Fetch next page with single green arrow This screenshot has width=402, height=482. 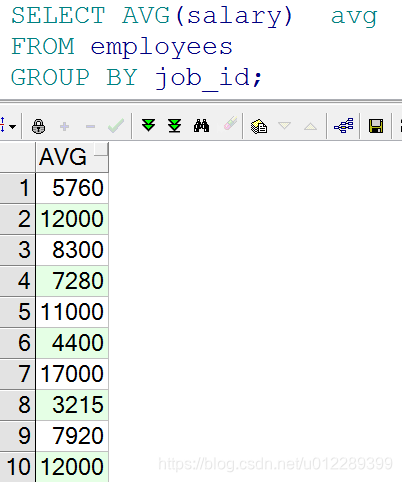(148, 125)
